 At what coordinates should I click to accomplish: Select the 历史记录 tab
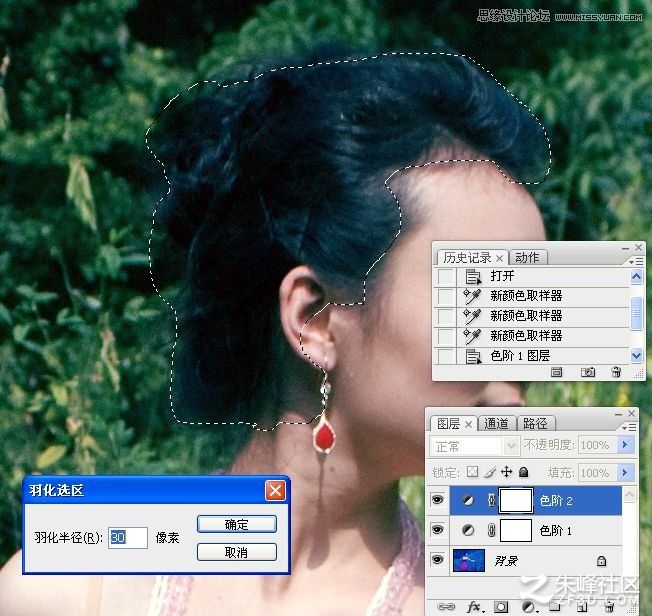pos(467,257)
